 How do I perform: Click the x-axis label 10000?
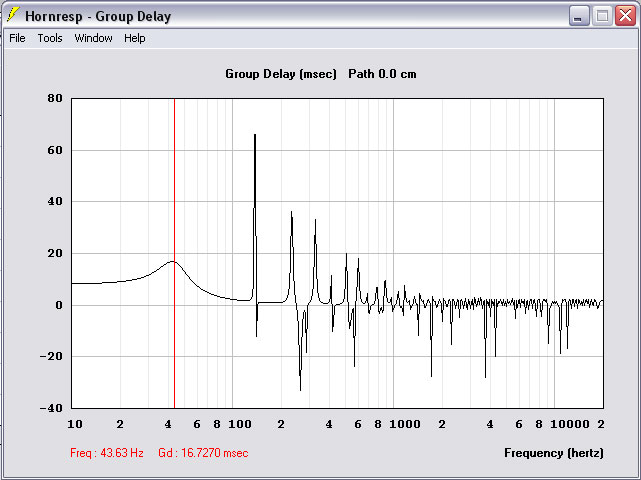pyautogui.click(x=570, y=424)
